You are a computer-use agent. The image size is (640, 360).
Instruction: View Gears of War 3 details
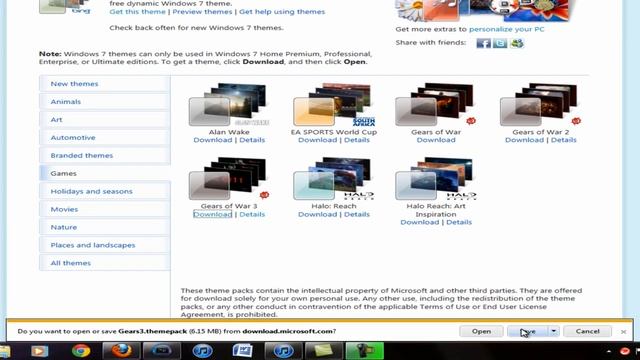[252, 214]
